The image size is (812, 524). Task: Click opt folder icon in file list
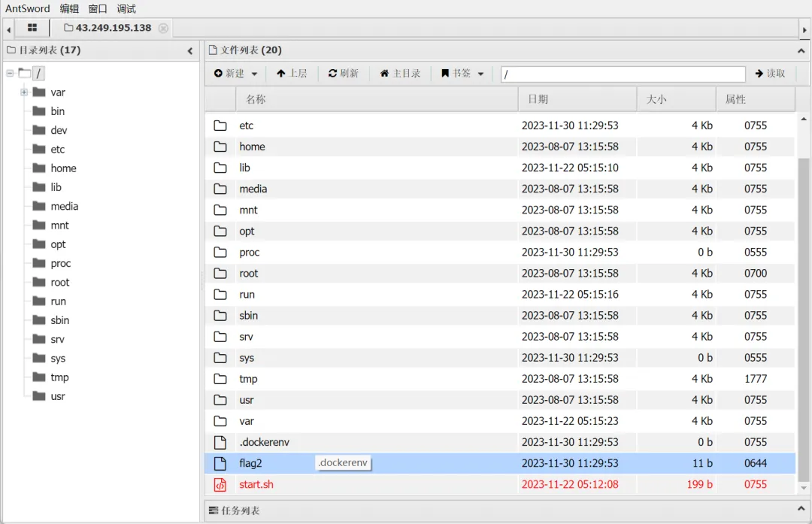coord(220,231)
